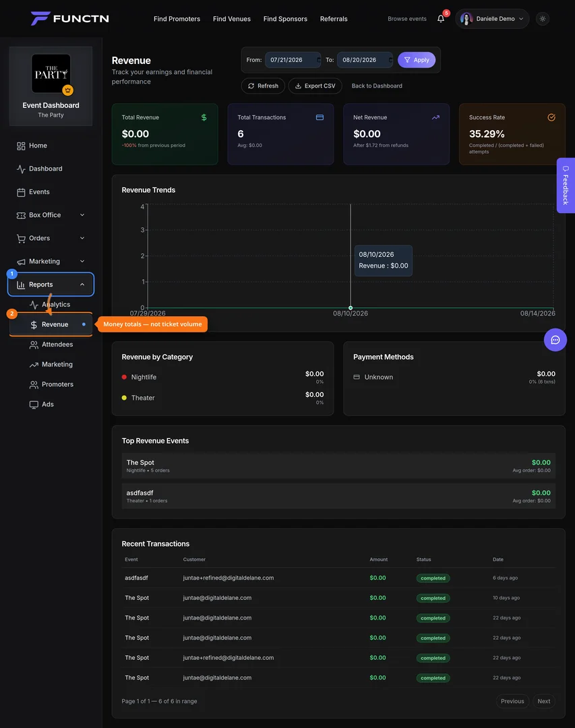Screen dimensions: 575x728
Task: Open the notifications bell
Action: point(441,19)
